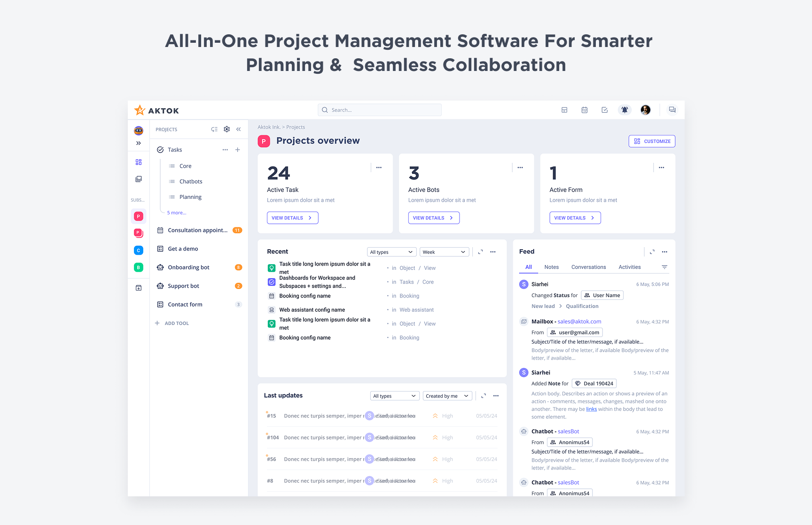
Task: Open the calendar icon in the top bar
Action: point(584,110)
